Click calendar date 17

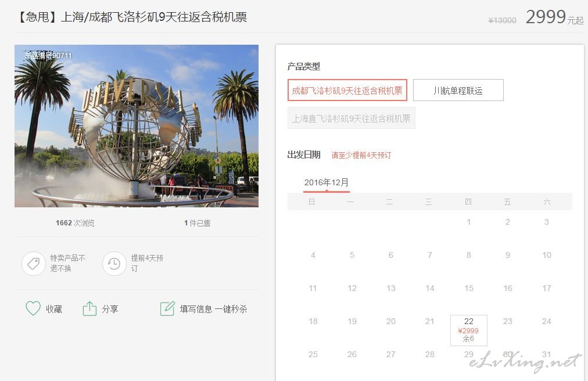pos(547,289)
